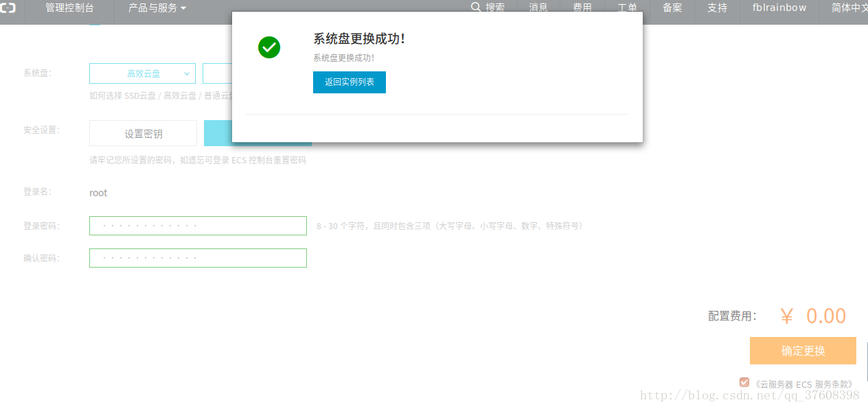868x409 pixels.
Task: Focus the 登录密码 password field
Action: (x=198, y=226)
